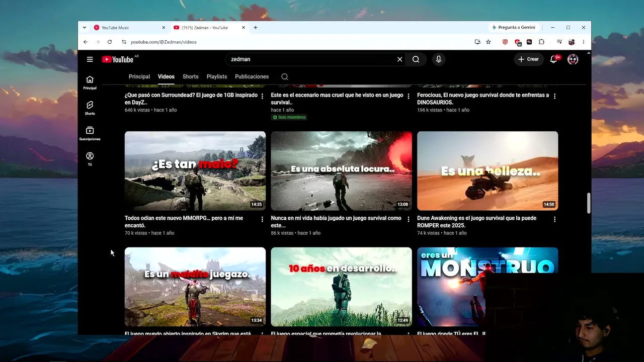Open the Publicaciones tab
This screenshot has height=362, width=644.
pyautogui.click(x=252, y=77)
